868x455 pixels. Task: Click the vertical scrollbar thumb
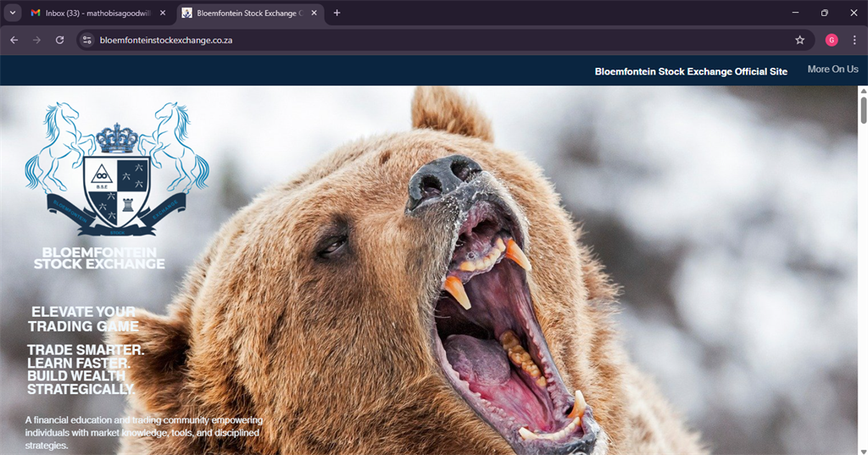point(864,110)
